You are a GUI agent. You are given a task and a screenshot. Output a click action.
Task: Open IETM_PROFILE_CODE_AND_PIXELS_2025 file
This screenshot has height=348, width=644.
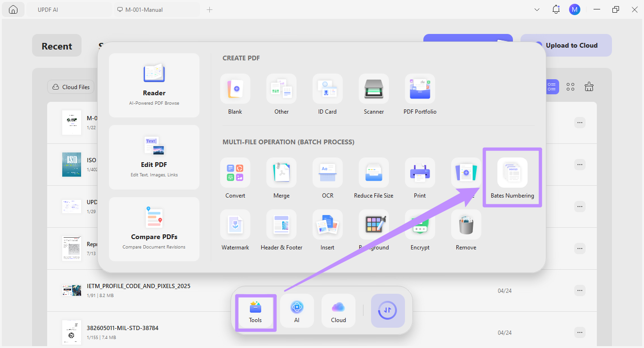(139, 286)
